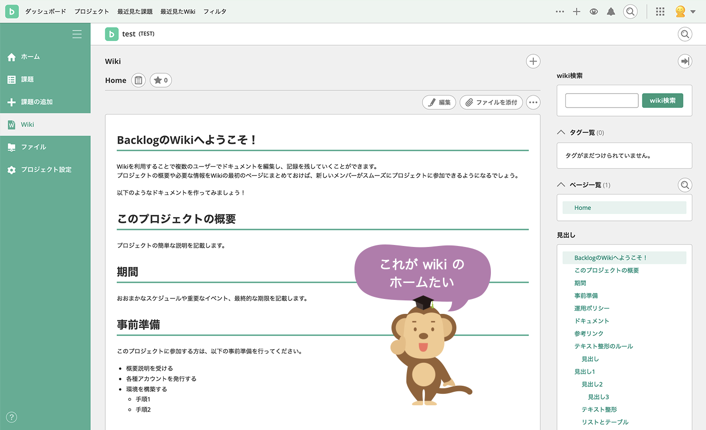Image resolution: width=706 pixels, height=430 pixels.
Task: Click the plus icon in global top bar
Action: pos(576,12)
